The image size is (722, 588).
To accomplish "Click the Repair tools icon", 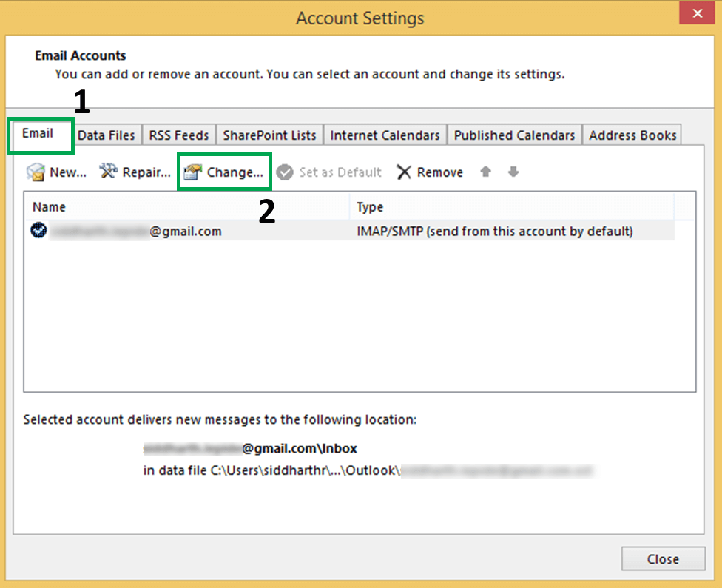I will pos(109,172).
